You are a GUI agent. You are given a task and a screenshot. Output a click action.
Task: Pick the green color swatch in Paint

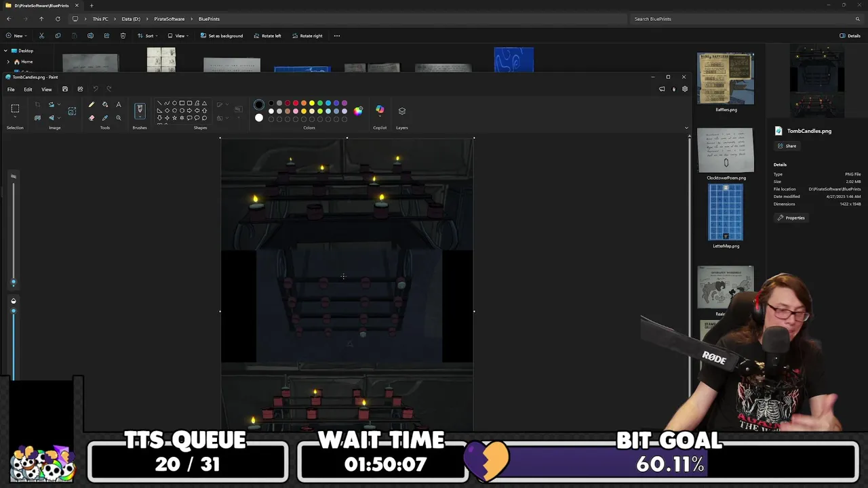coord(320,104)
